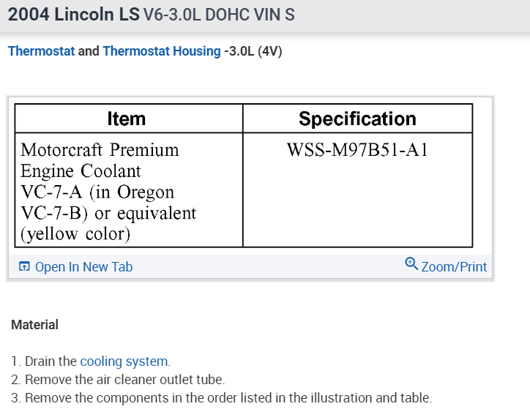Click the yellow color text in table
530x420 pixels.
(76, 234)
